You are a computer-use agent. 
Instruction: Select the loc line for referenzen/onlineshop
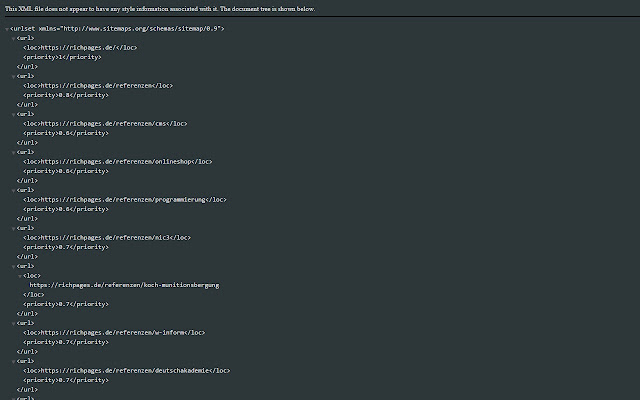pos(118,162)
